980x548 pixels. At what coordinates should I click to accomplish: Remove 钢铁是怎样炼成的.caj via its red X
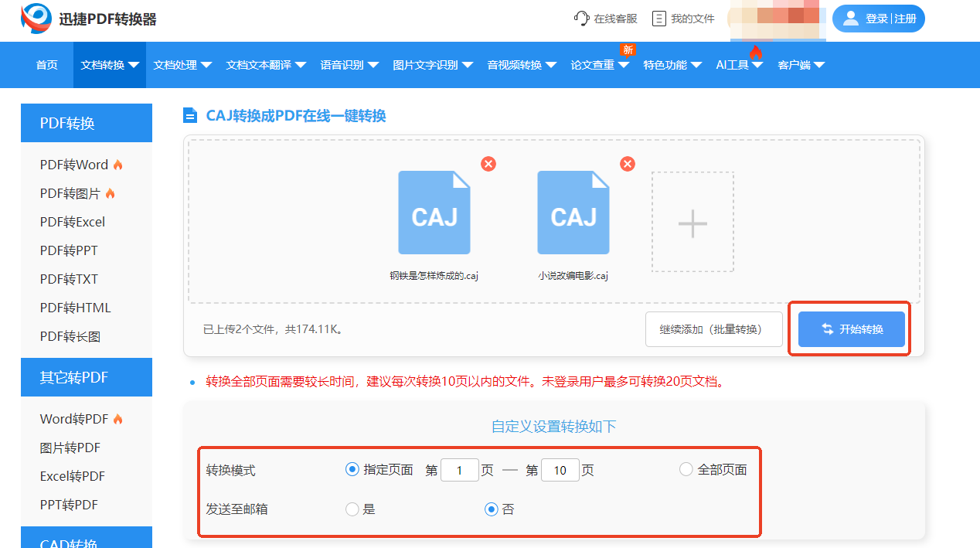(x=488, y=164)
